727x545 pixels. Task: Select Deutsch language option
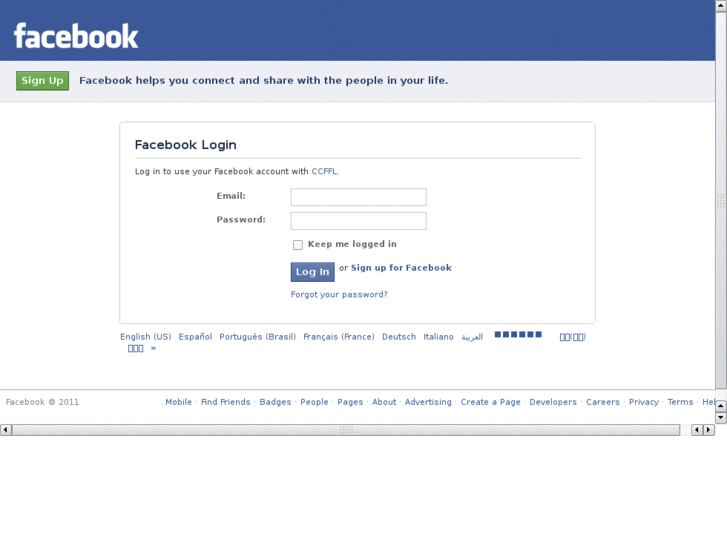pyautogui.click(x=399, y=337)
